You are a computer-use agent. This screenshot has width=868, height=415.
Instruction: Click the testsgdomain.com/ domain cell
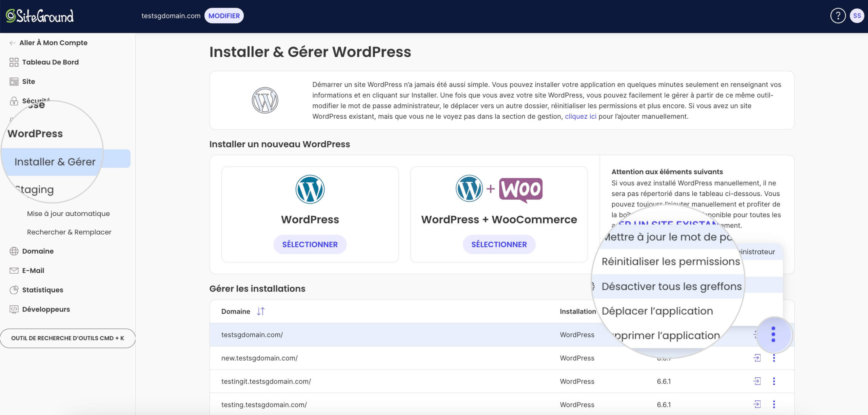(252, 335)
